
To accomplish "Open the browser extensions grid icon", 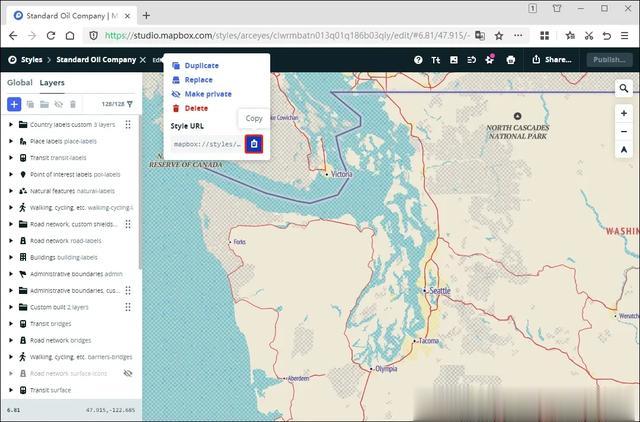I will (x=544, y=36).
